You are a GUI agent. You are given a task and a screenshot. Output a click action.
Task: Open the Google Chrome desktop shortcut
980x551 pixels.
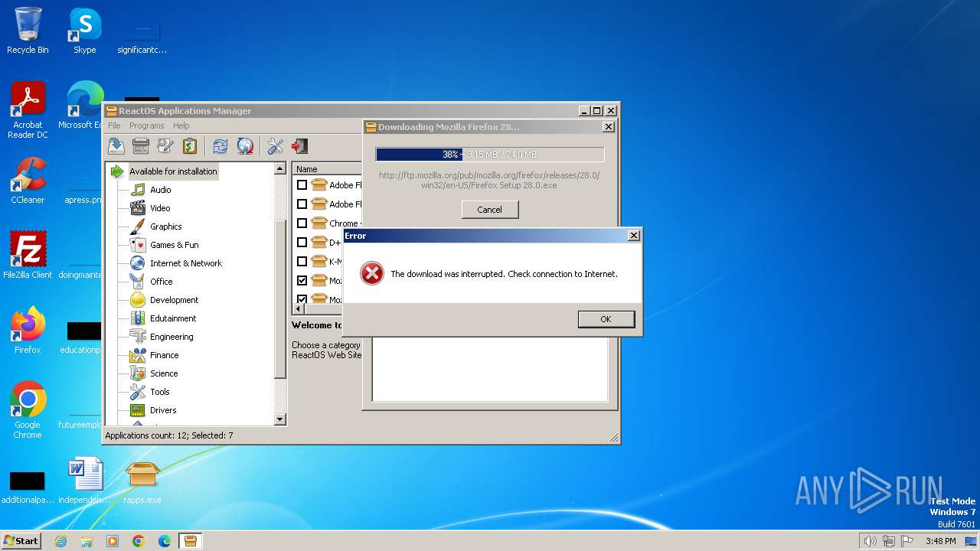[28, 410]
